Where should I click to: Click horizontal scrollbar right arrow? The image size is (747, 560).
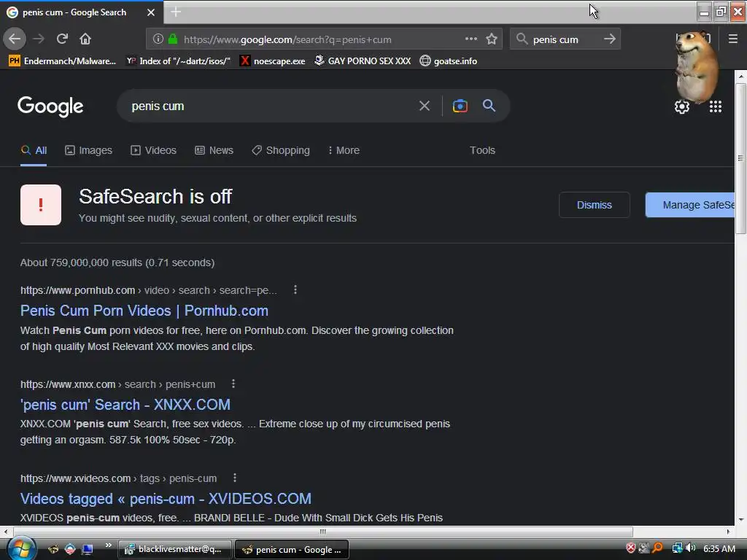tap(729, 532)
